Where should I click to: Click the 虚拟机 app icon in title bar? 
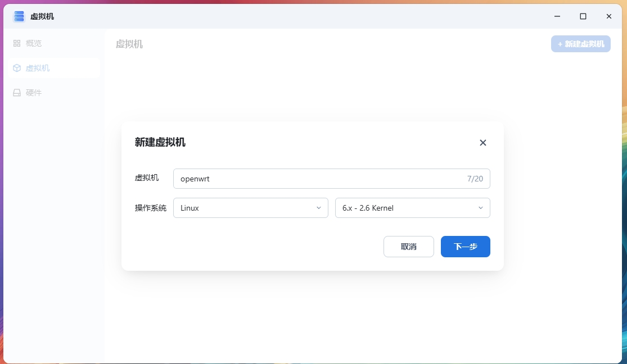[19, 16]
